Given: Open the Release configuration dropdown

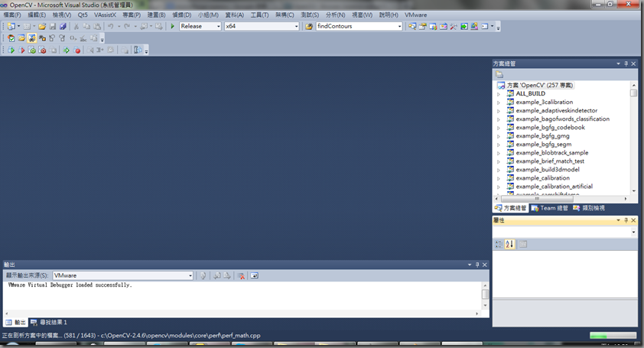Looking at the screenshot, I should pos(219,26).
